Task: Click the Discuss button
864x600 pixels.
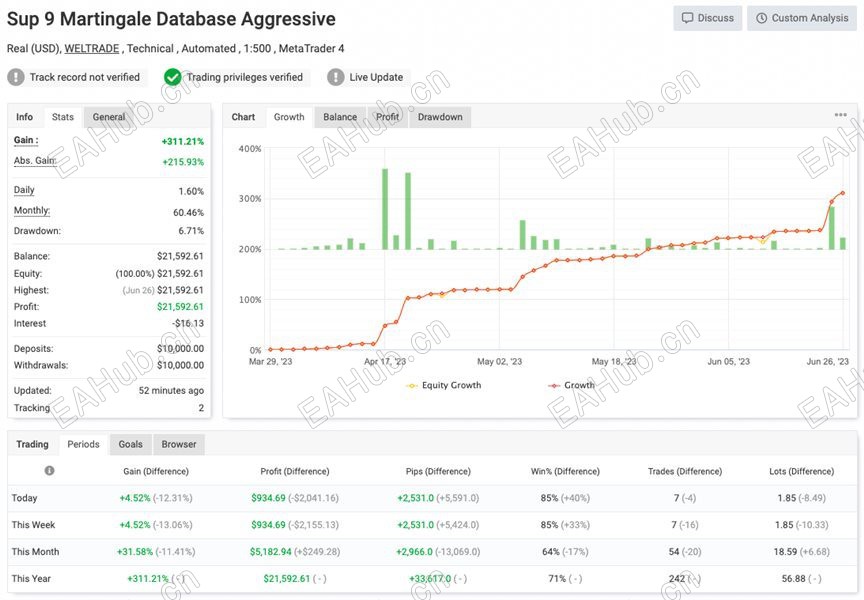Action: point(708,18)
